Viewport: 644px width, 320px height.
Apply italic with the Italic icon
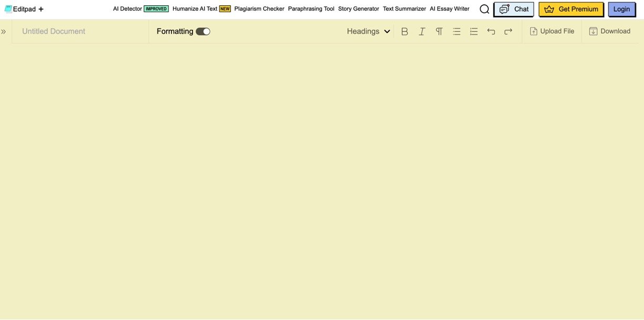[x=422, y=32]
